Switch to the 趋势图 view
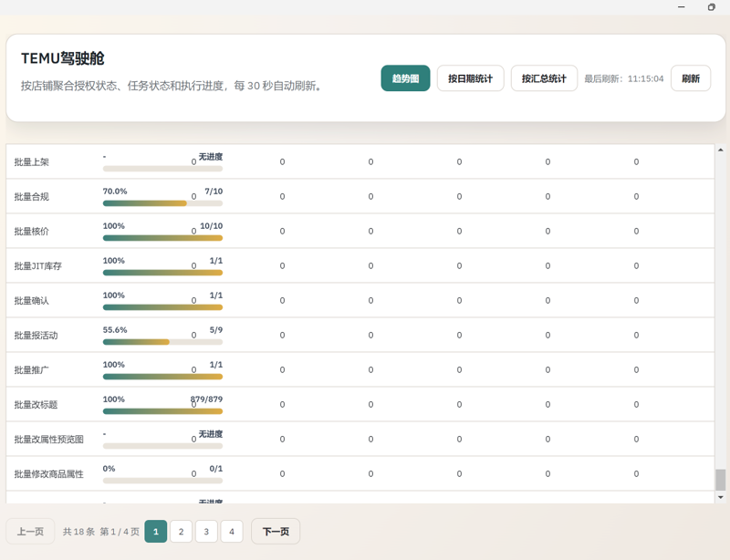 pos(405,78)
